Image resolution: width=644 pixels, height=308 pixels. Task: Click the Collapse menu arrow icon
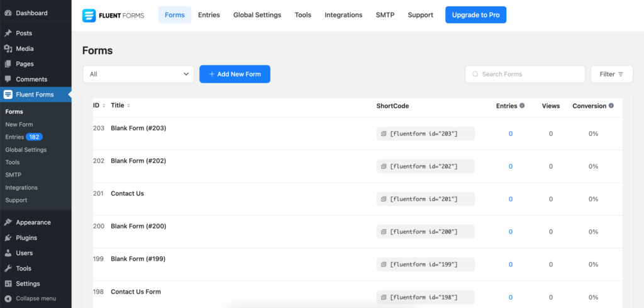pyautogui.click(x=8, y=299)
